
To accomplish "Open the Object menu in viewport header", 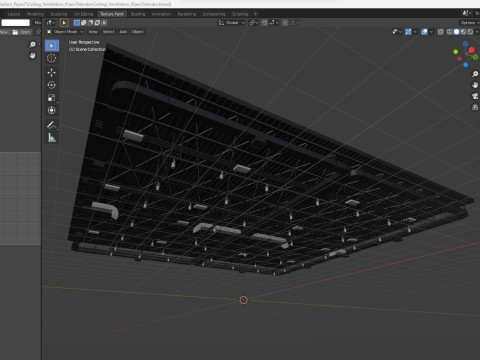I will point(138,32).
